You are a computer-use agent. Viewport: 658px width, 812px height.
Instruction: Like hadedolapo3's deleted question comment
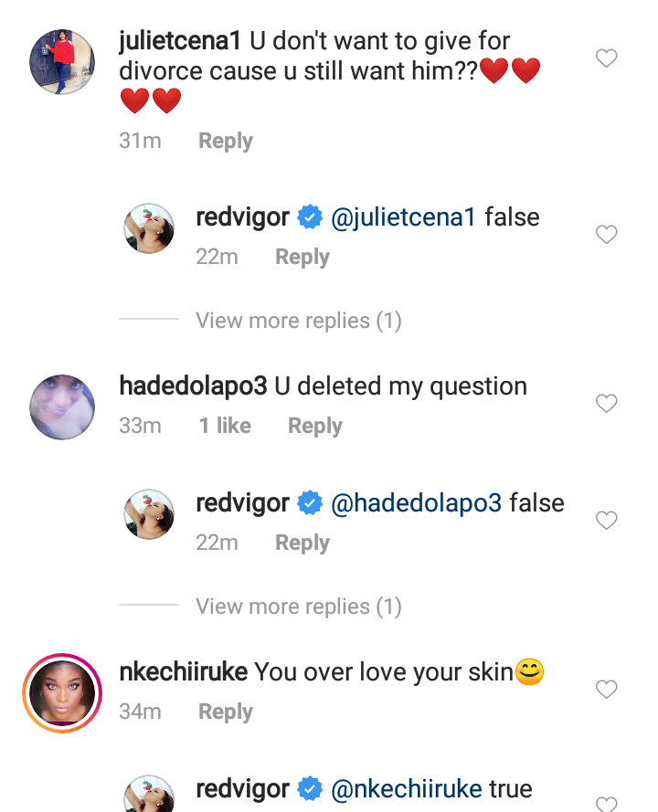tap(606, 404)
